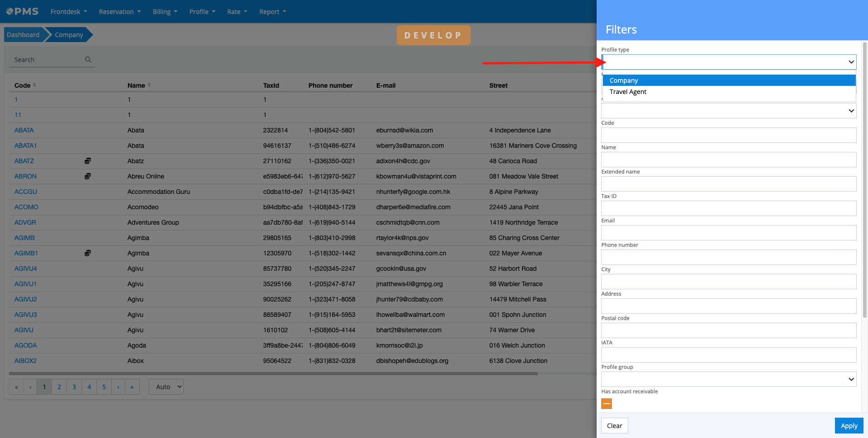Click the PMS logo
The width and height of the screenshot is (868, 438).
coord(23,11)
